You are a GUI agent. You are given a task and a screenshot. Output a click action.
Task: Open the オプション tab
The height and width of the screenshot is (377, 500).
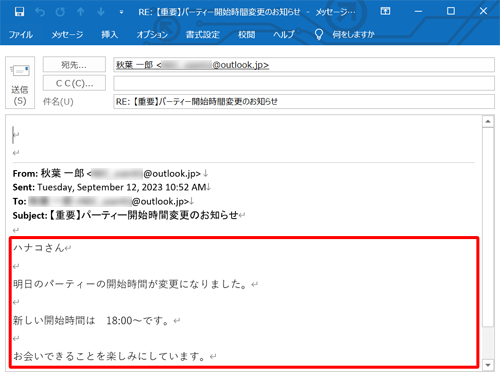[152, 34]
